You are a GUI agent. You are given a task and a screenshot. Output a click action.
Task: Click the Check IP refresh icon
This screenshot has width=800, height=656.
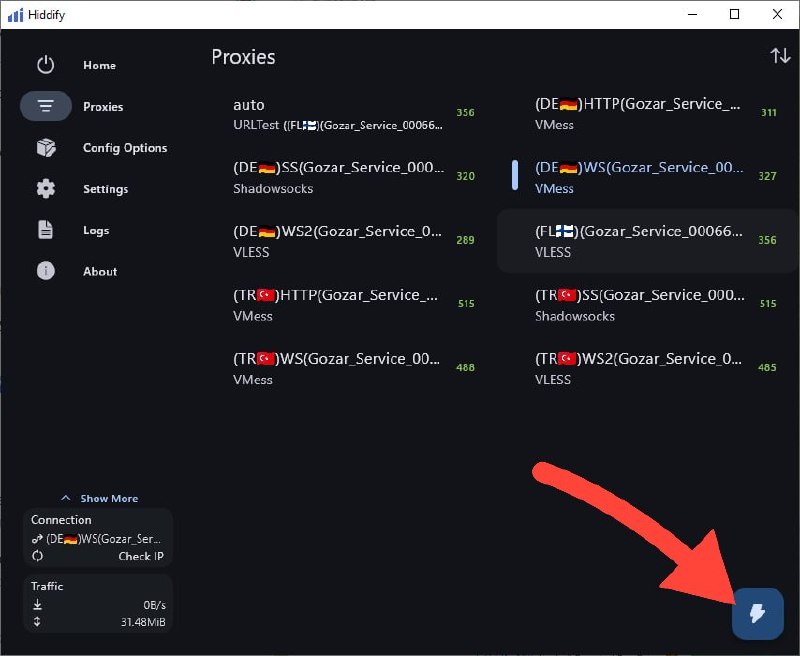37,556
